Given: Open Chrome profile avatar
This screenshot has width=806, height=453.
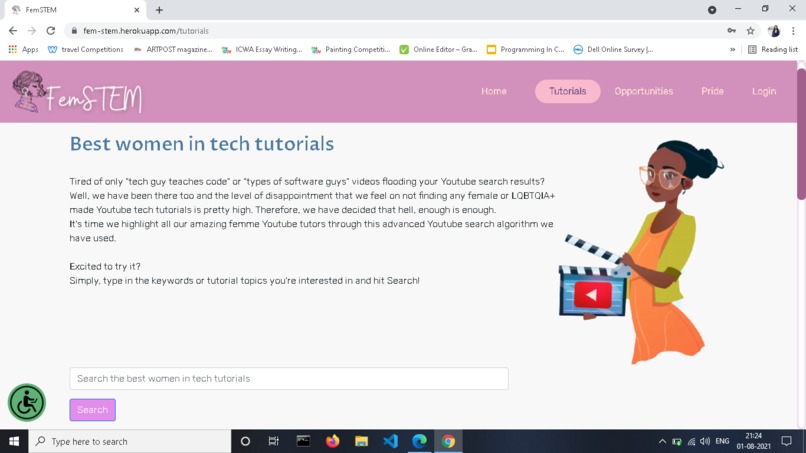Looking at the screenshot, I should pos(774,31).
